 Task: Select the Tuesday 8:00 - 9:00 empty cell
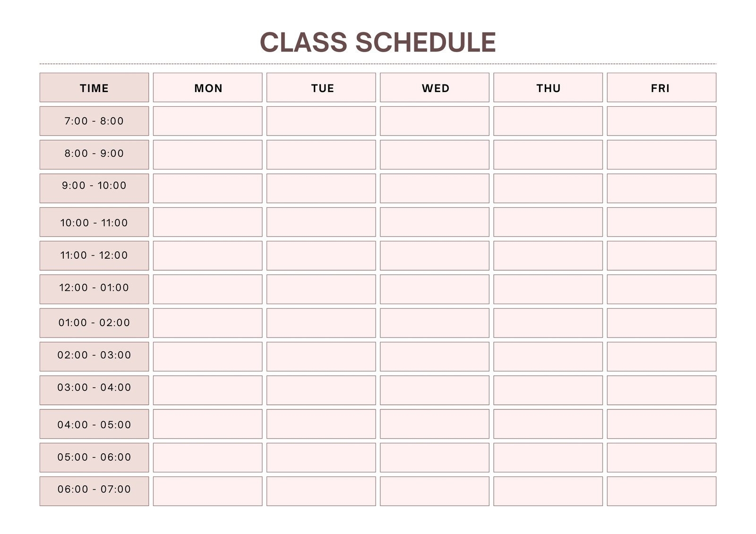pyautogui.click(x=321, y=154)
